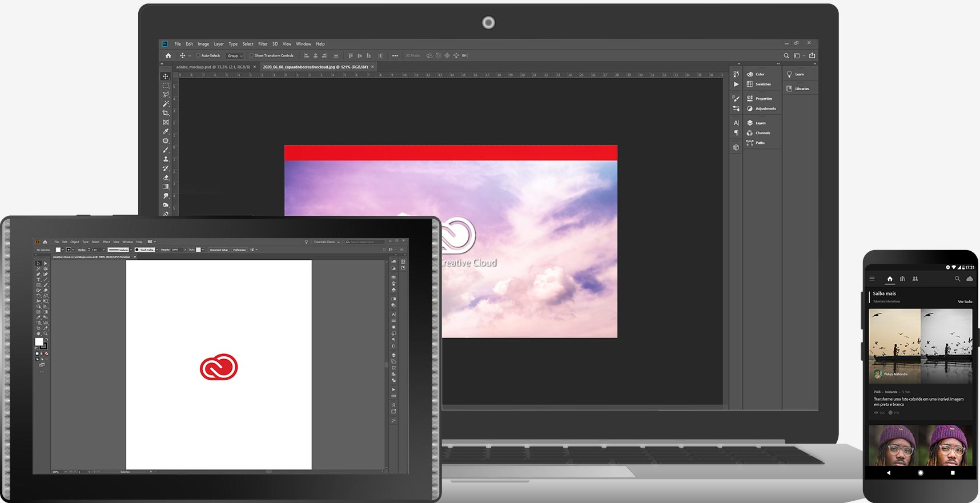Tap the Android home button on phone

coord(920,473)
